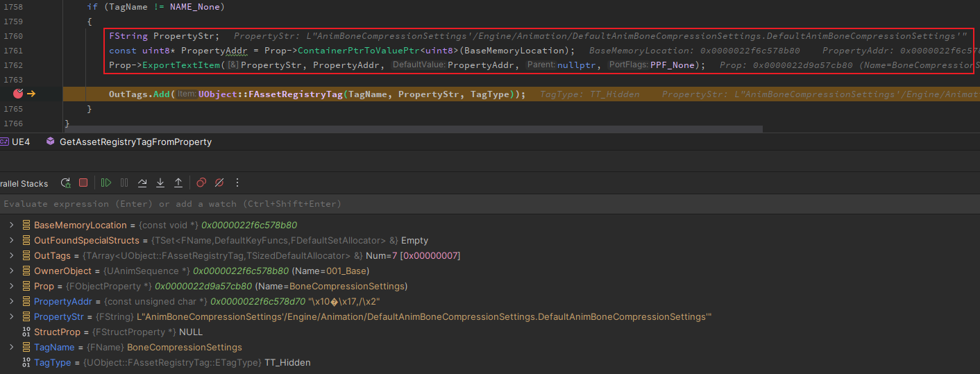Screen dimensions: 980x374
Task: Click the Pause program icon
Action: point(124,183)
